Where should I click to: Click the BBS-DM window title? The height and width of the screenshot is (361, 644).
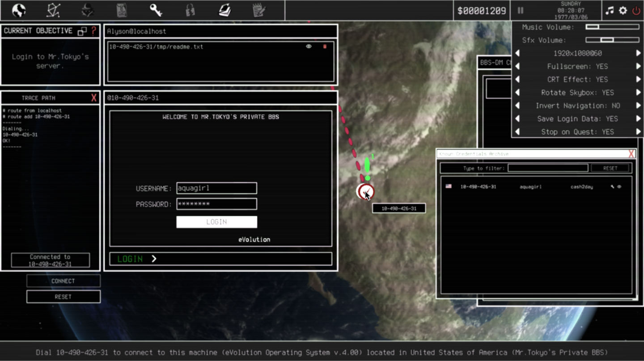[496, 63]
